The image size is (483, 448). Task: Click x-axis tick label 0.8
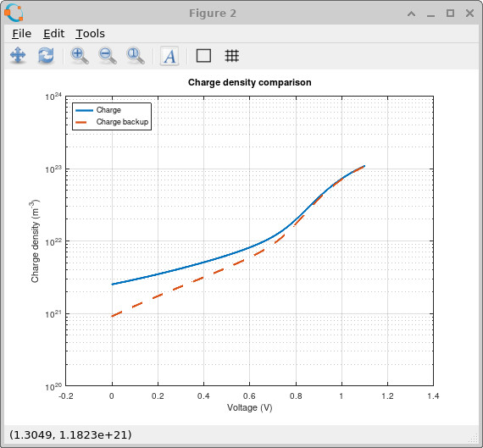pyautogui.click(x=296, y=396)
